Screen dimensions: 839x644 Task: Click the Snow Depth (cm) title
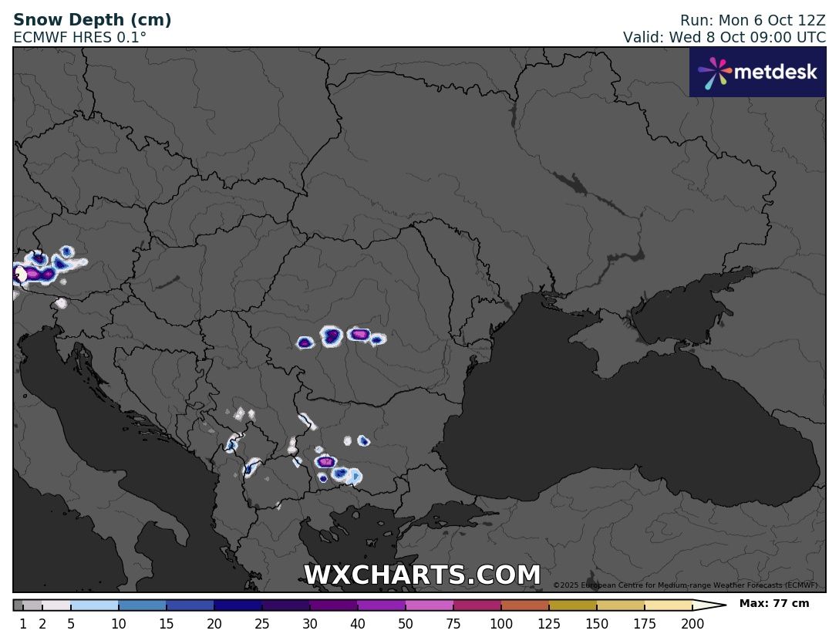93,20
